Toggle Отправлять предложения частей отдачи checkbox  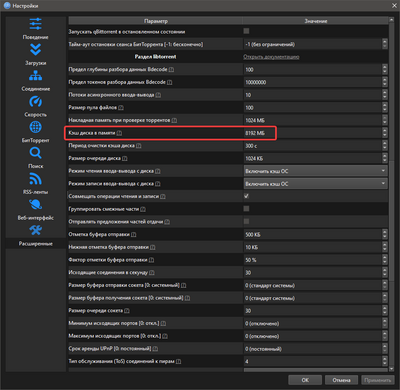click(x=246, y=221)
